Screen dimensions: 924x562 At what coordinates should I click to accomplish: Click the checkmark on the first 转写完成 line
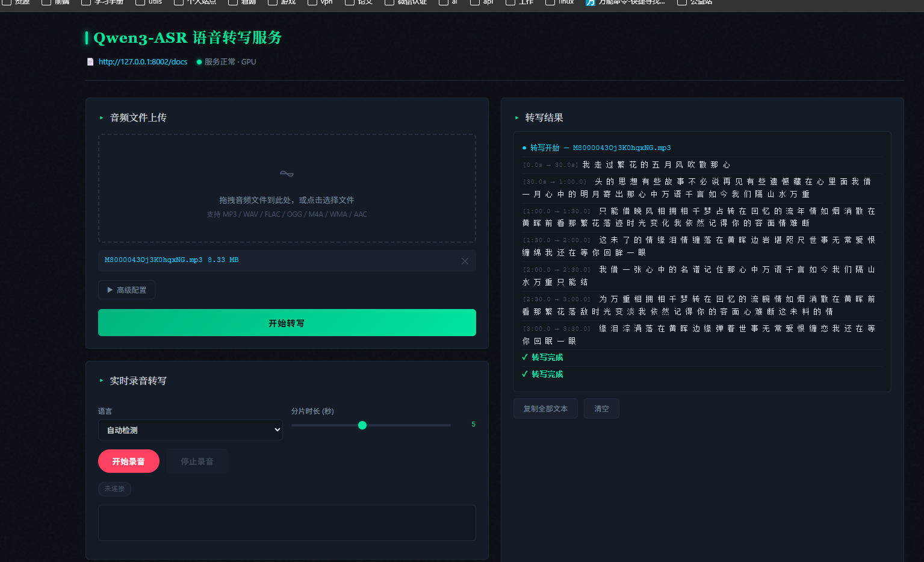click(525, 357)
